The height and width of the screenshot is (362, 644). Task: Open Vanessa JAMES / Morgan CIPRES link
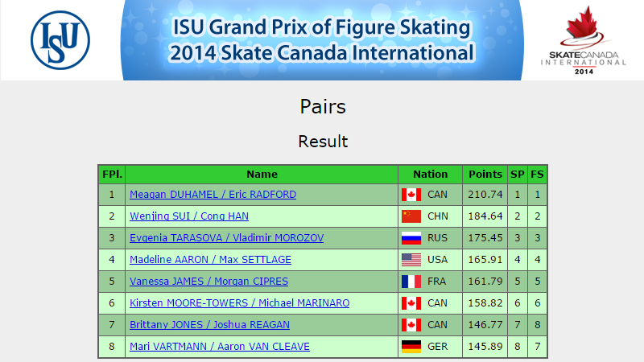pos(208,282)
